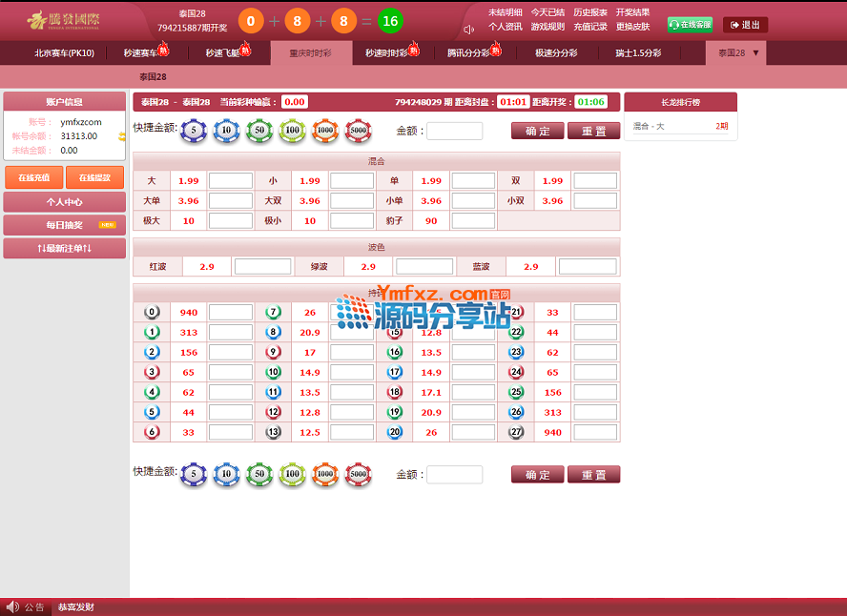Click the bottom 重置 reset button

pos(593,475)
